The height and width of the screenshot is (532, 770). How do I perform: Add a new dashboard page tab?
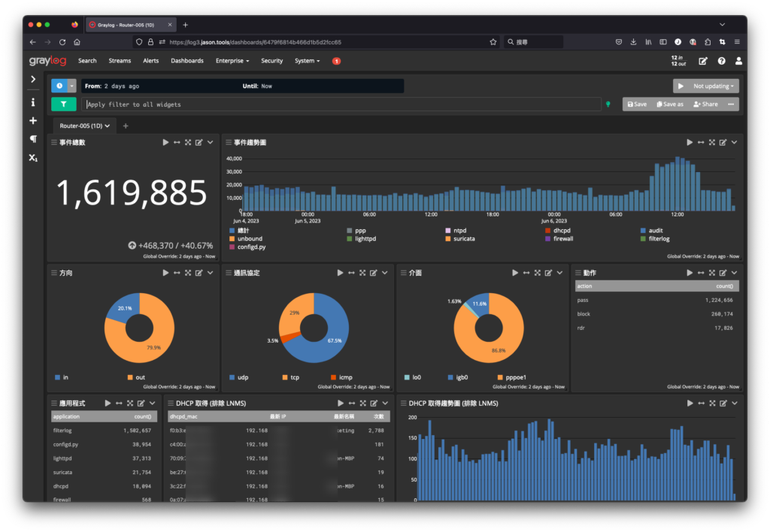tap(126, 126)
